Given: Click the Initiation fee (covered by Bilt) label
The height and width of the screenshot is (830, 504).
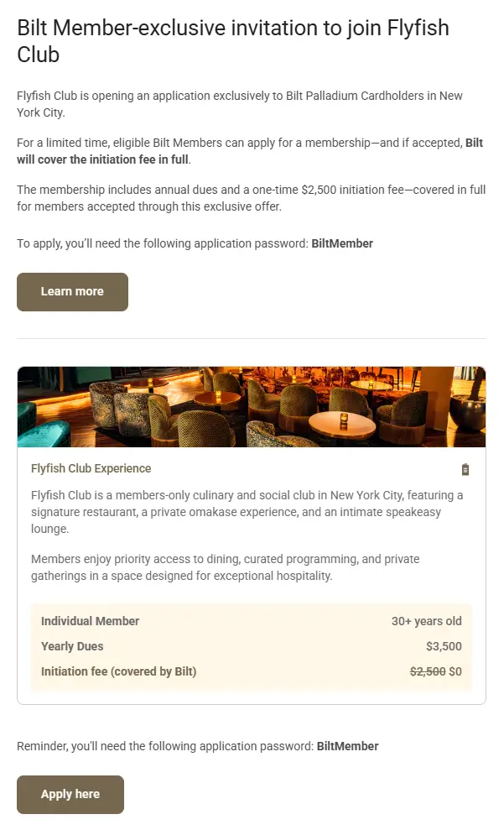Looking at the screenshot, I should tap(118, 671).
